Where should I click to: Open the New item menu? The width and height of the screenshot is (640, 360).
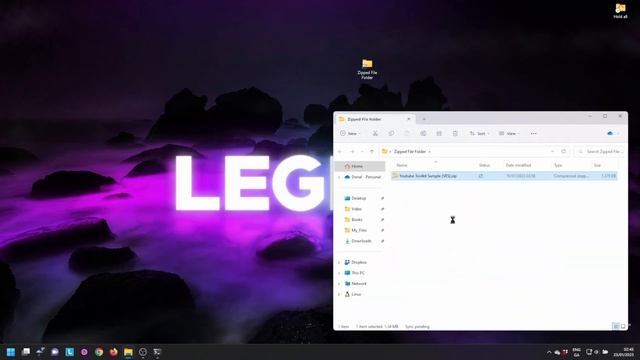point(350,133)
